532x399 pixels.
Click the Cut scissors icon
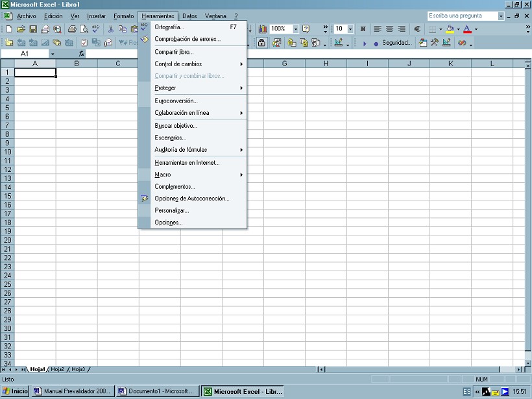(x=110, y=29)
